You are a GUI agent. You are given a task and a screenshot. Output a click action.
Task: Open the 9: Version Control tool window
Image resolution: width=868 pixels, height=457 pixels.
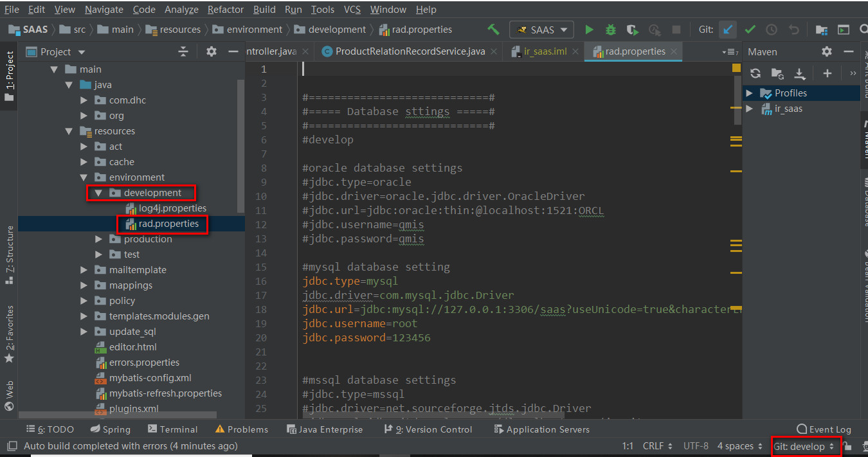[x=428, y=429]
